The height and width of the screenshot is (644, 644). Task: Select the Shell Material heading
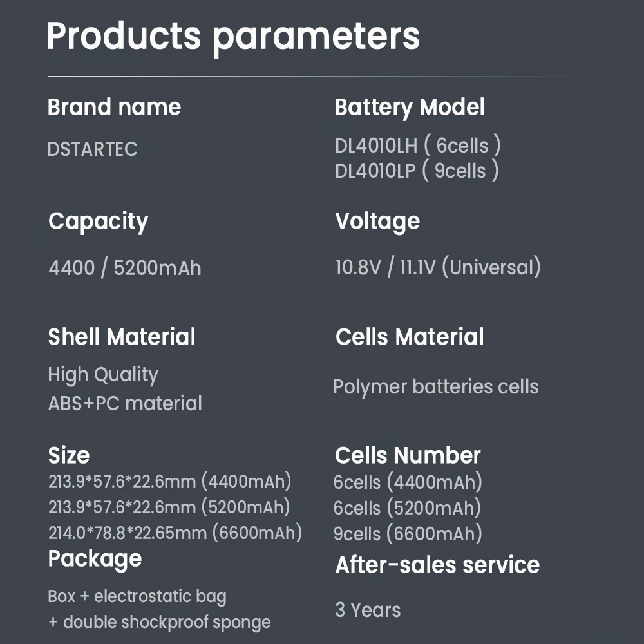pos(122,337)
